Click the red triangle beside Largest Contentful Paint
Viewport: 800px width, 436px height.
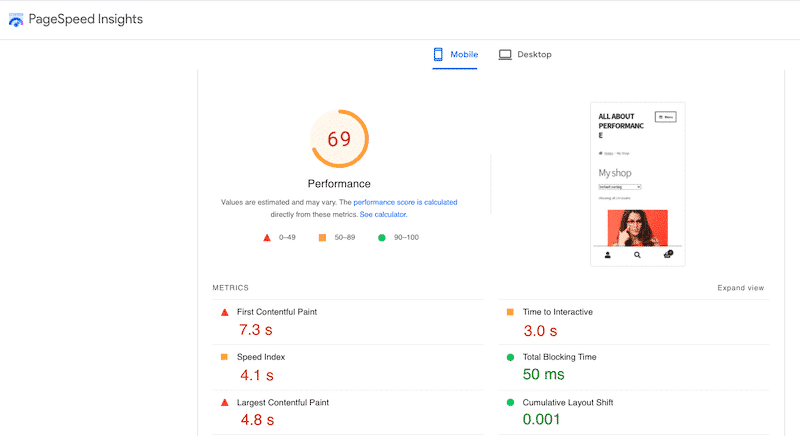pyautogui.click(x=224, y=403)
